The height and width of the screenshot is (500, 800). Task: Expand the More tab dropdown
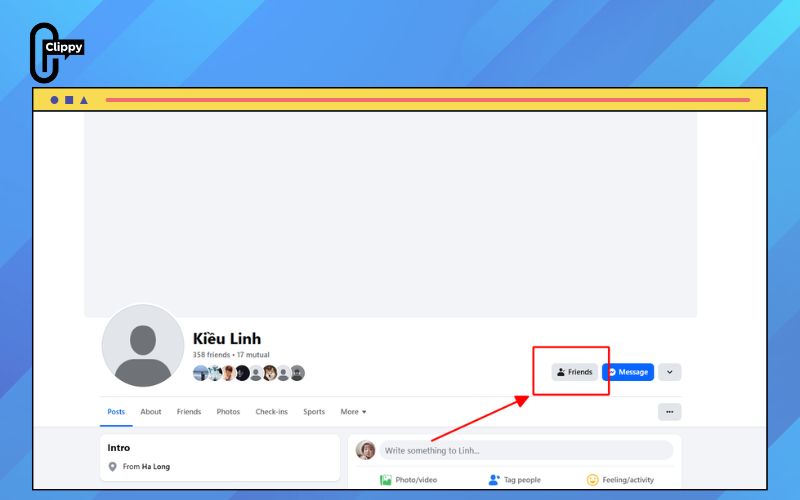click(353, 412)
